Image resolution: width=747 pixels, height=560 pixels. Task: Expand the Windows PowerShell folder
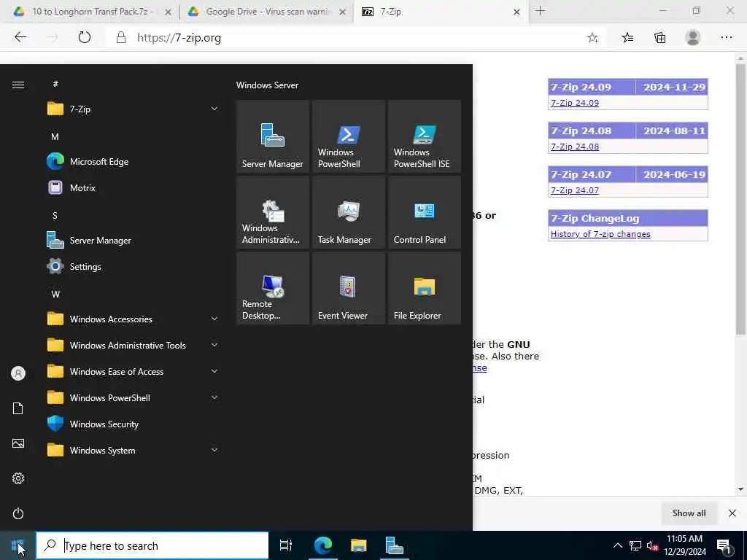click(x=133, y=397)
